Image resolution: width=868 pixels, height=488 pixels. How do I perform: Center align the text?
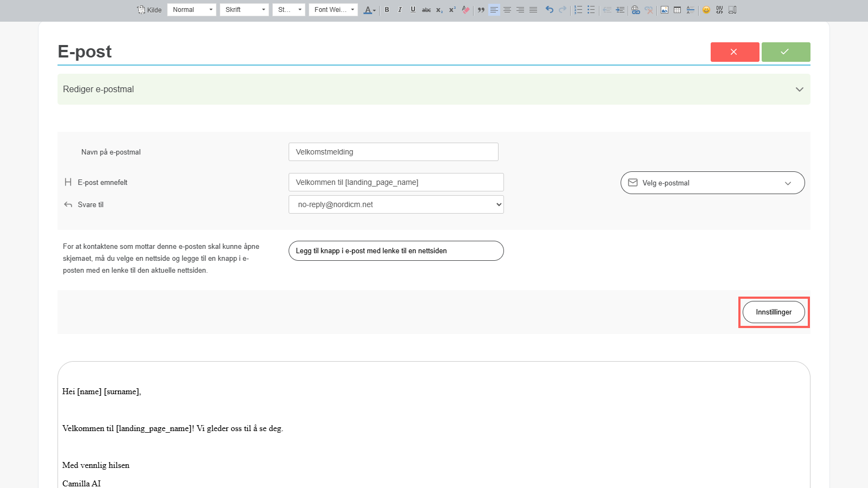click(x=507, y=10)
